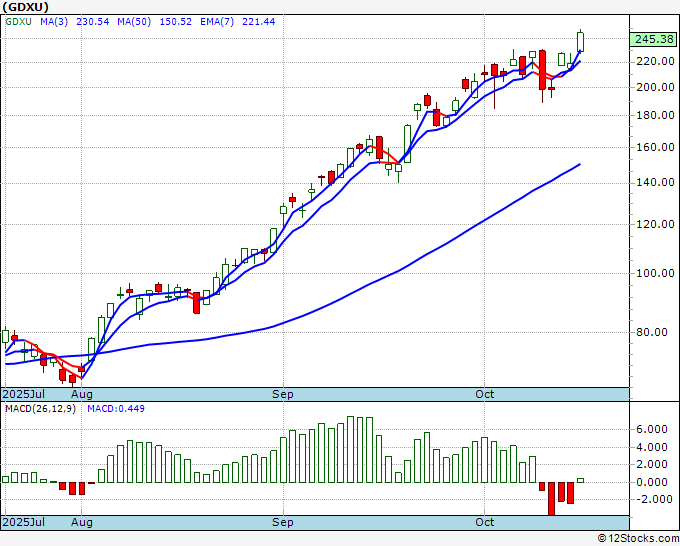Click the Aug label on price chart axis
Screen dimensions: 680x546
82,394
